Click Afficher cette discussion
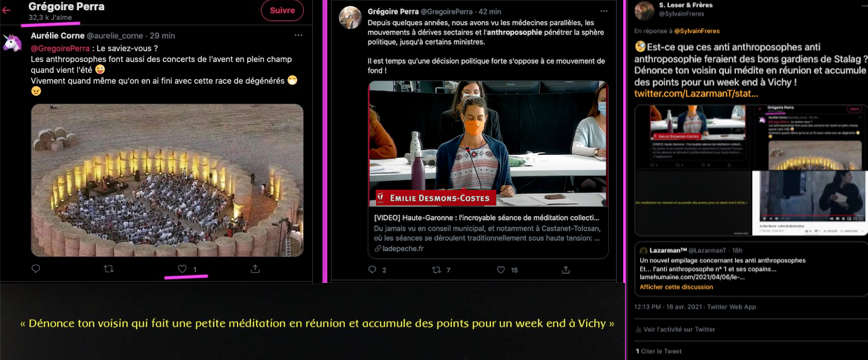868x360 pixels. point(676,287)
